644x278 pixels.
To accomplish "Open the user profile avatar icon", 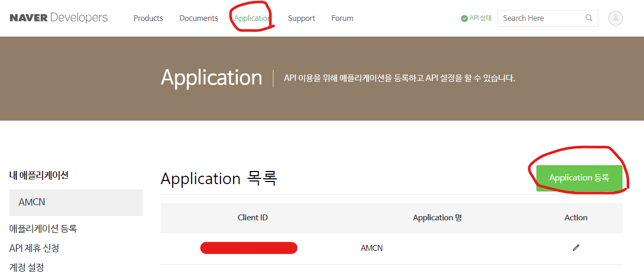I will pyautogui.click(x=615, y=18).
